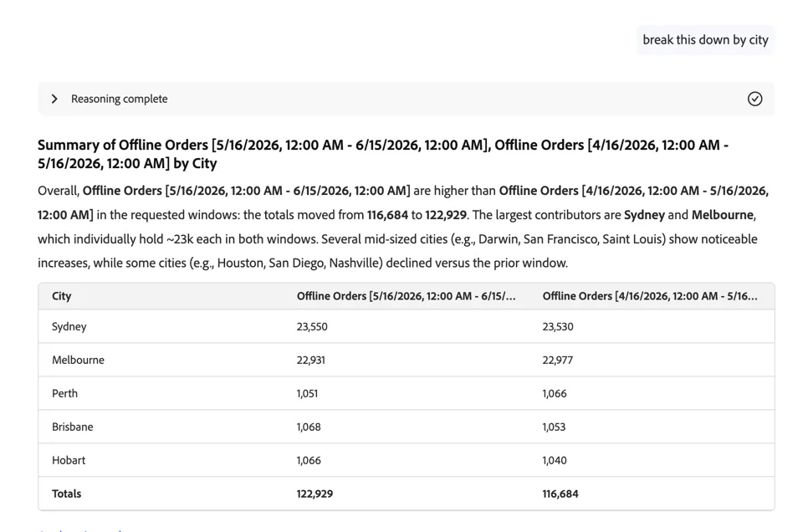Click the City column header
Screen dimensions: 808x532
click(61, 296)
